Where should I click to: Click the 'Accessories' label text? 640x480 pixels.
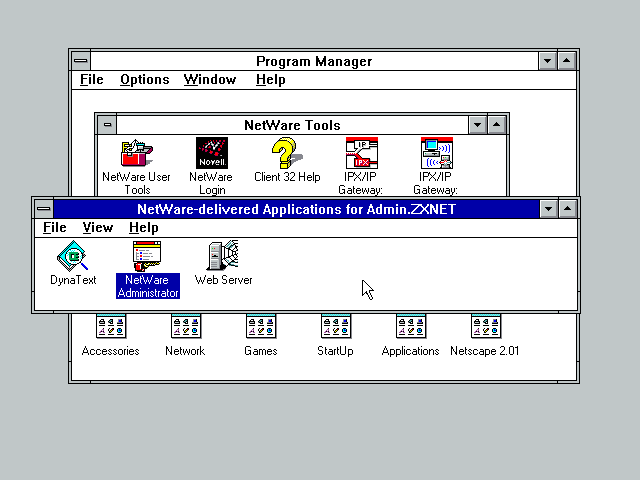point(111,351)
